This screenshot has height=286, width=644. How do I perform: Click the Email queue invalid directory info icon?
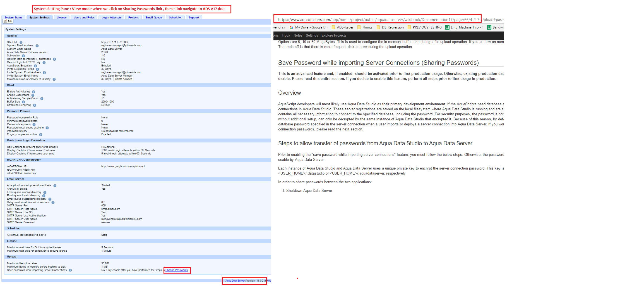(44, 196)
